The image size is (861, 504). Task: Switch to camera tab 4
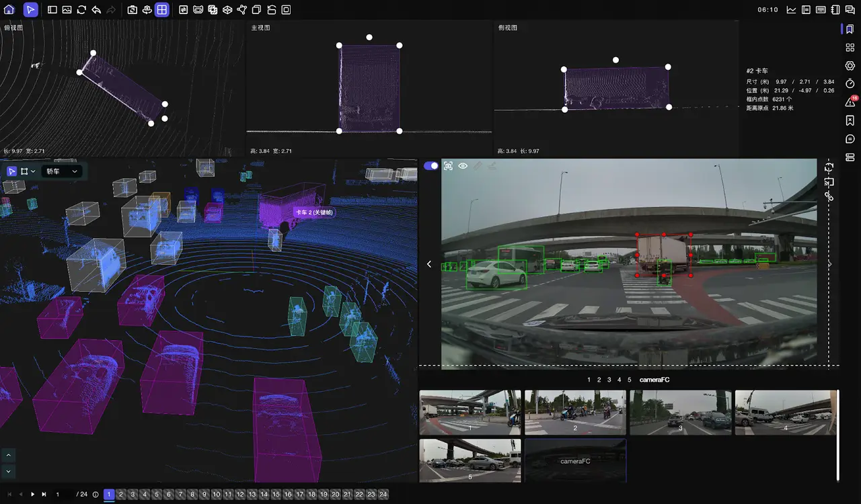pyautogui.click(x=620, y=380)
